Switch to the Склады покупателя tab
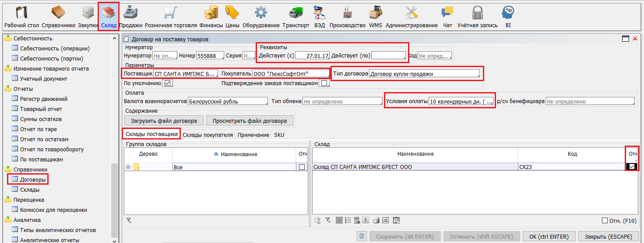644x243 pixels. 208,135
